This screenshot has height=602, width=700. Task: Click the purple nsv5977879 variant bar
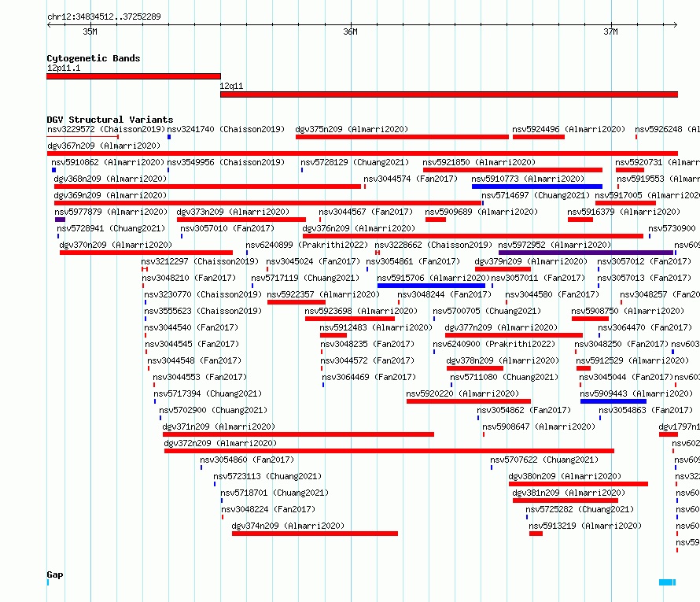[x=61, y=220]
